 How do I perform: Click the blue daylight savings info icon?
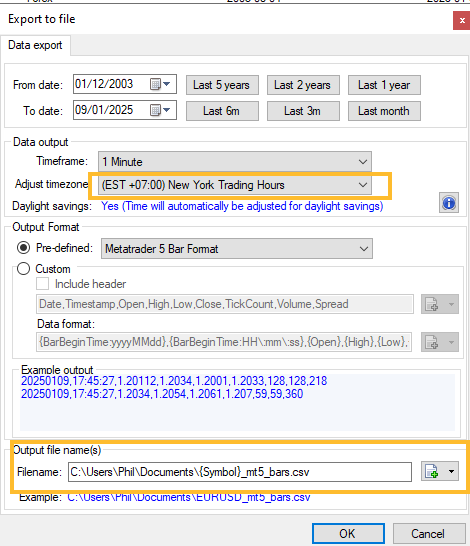coord(449,203)
